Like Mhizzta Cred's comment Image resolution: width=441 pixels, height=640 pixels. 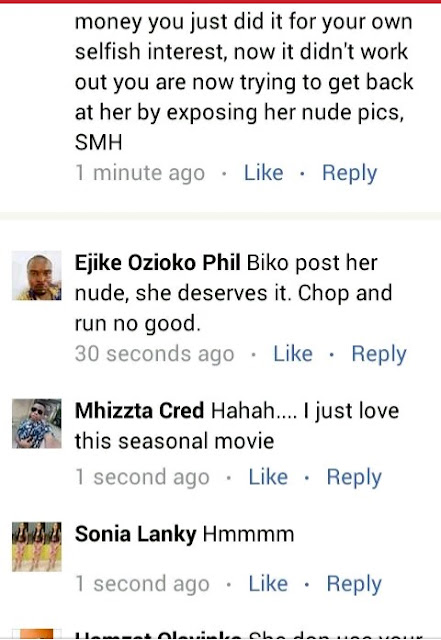click(268, 477)
